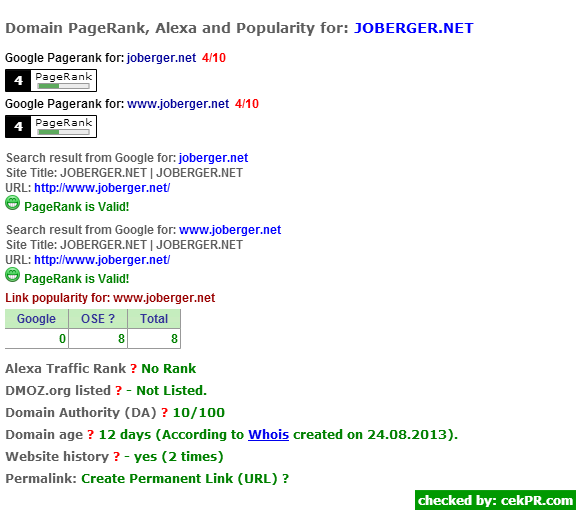Screen dimensions: 586x518
Task: Click red 4/10 rating after www.joberger.net
Action: coord(247,104)
